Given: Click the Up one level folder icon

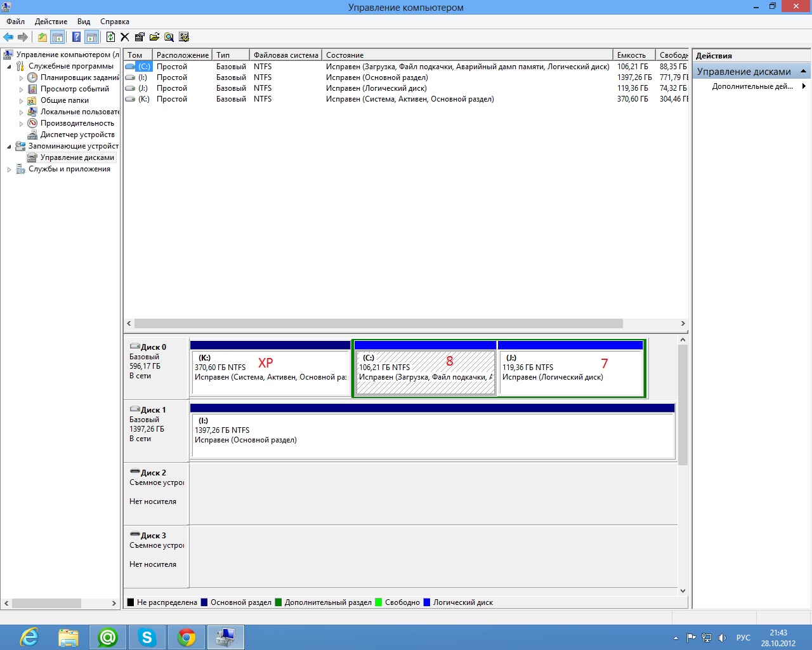Looking at the screenshot, I should click(x=43, y=37).
